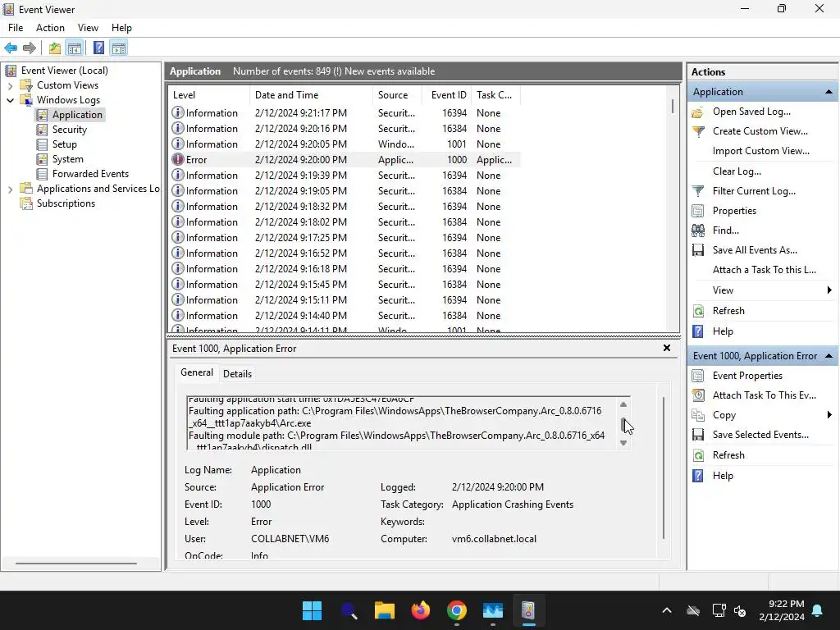Launch Google Chrome from the taskbar
Screen dimensions: 840x630
point(456,610)
